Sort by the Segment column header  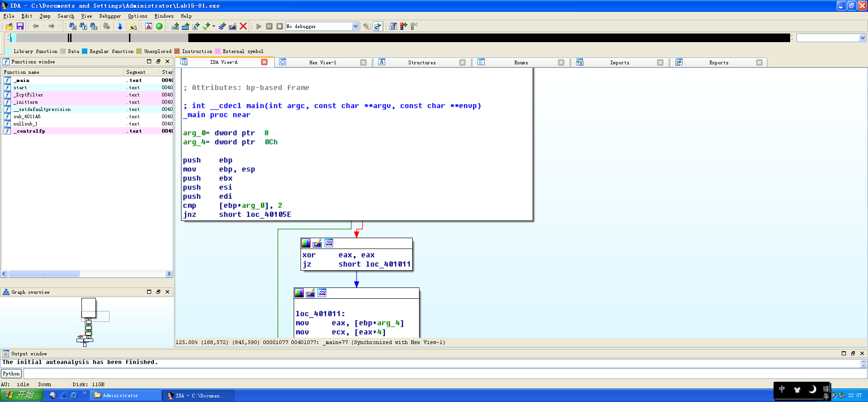[142, 72]
